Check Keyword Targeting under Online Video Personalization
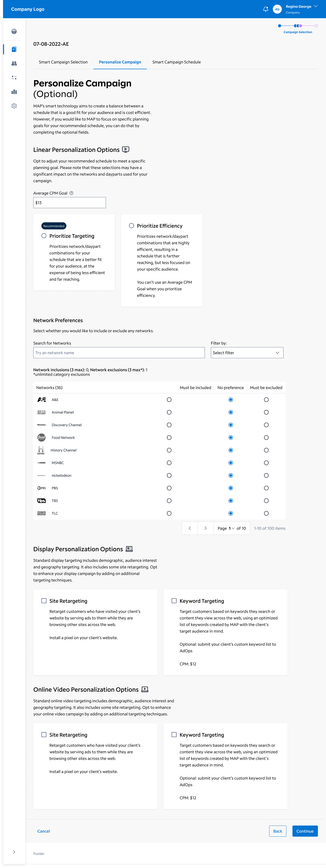Screen dimensions: 326x868 174,735
